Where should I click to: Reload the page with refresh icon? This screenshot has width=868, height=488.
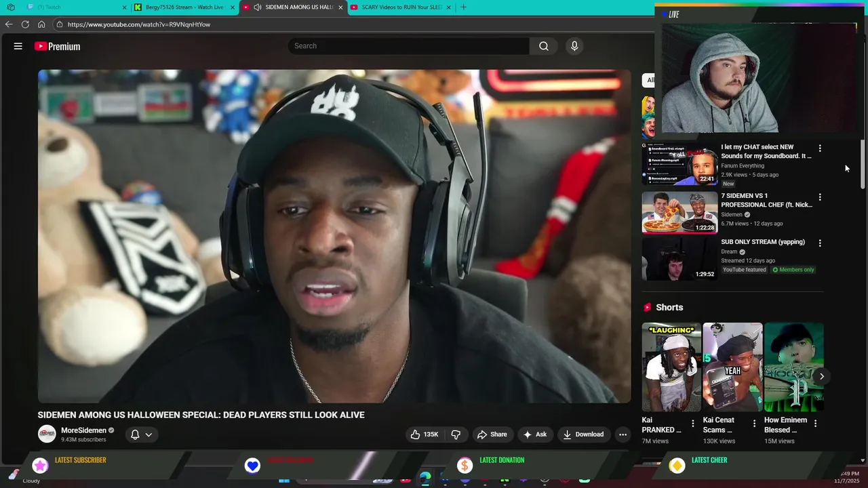25,24
